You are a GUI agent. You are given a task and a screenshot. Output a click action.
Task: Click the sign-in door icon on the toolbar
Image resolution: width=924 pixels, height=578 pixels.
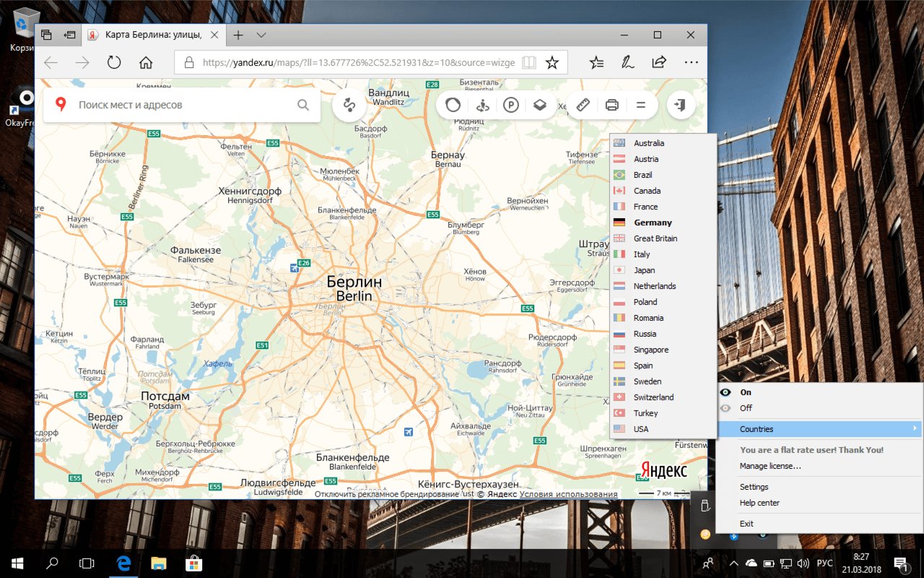tap(679, 105)
